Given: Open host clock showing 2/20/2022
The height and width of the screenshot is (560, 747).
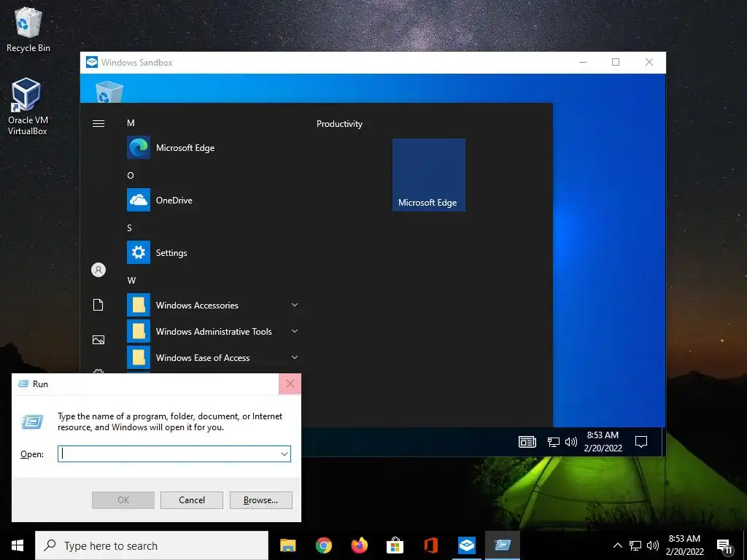Looking at the screenshot, I should pyautogui.click(x=684, y=545).
